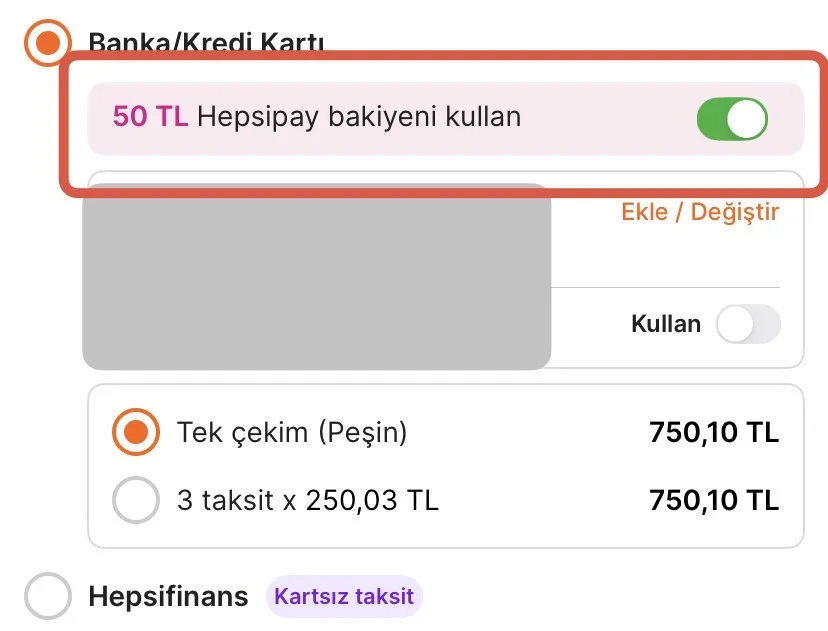
Task: Click the "Hepsipay bakiyeni kullan" text
Action: click(x=359, y=117)
